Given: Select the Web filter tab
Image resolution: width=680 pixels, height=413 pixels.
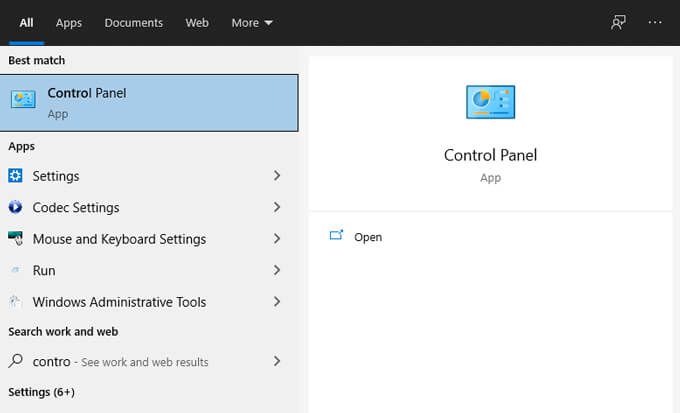Looking at the screenshot, I should (197, 23).
